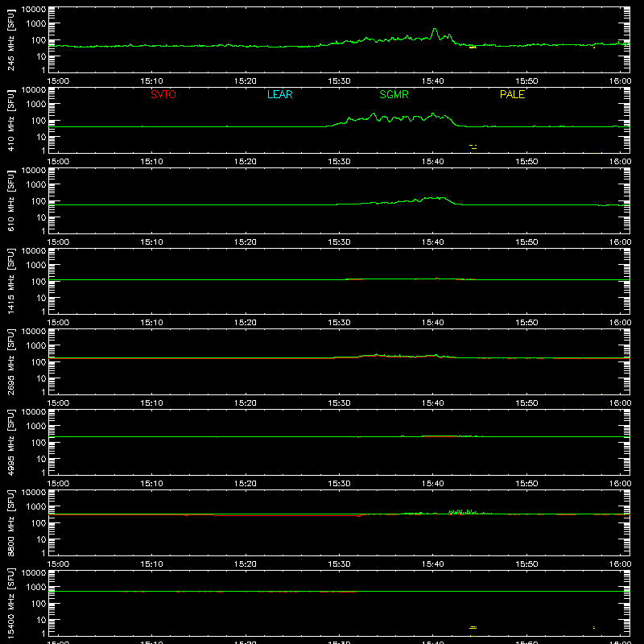Screen dimensions: 644x644
Task: Select the 410 MHz [SFU] axis label
Action: [x=10, y=121]
